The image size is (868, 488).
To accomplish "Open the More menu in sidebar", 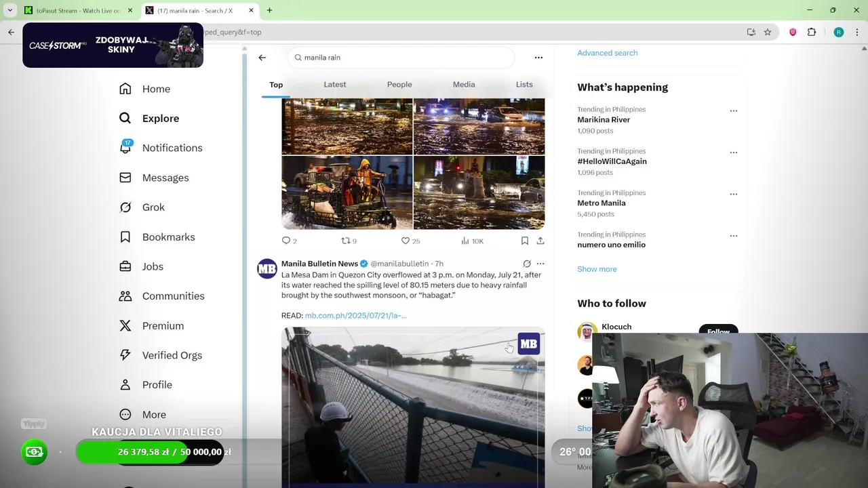I will 142,415.
